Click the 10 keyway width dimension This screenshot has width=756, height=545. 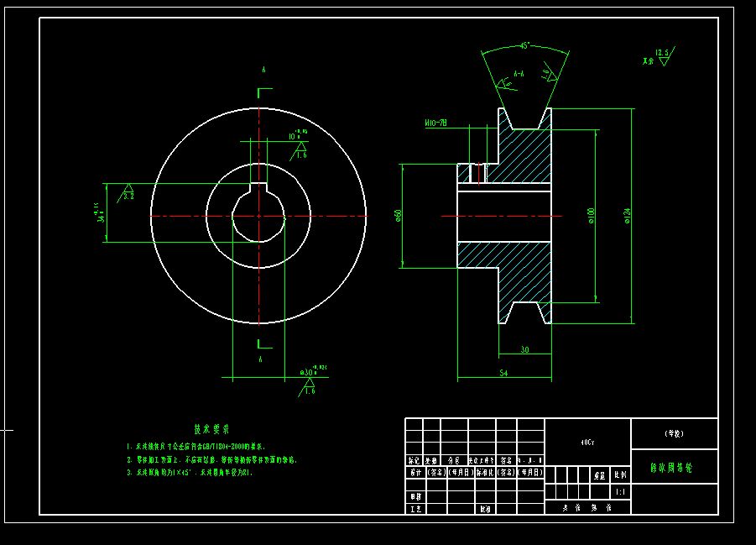(x=298, y=134)
